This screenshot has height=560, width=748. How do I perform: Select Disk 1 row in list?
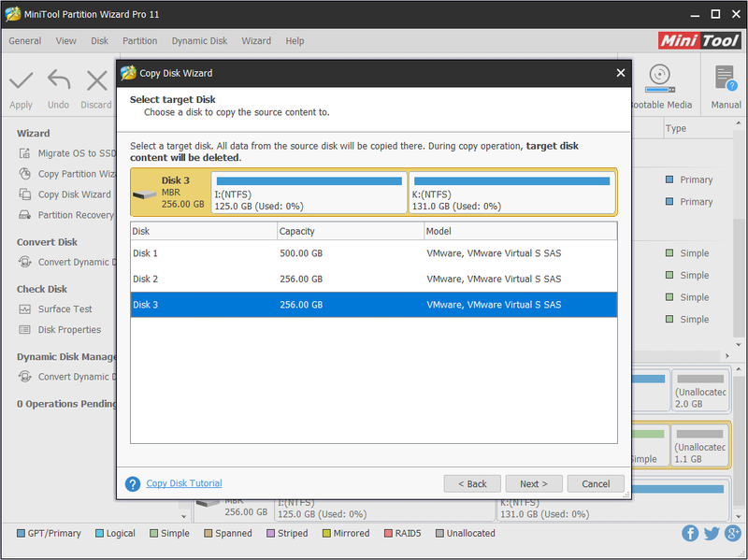(373, 253)
